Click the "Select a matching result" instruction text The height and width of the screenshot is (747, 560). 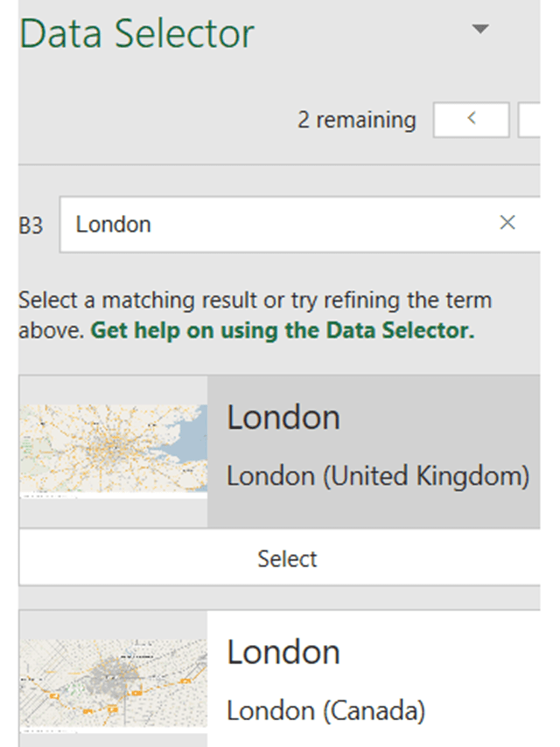(255, 300)
